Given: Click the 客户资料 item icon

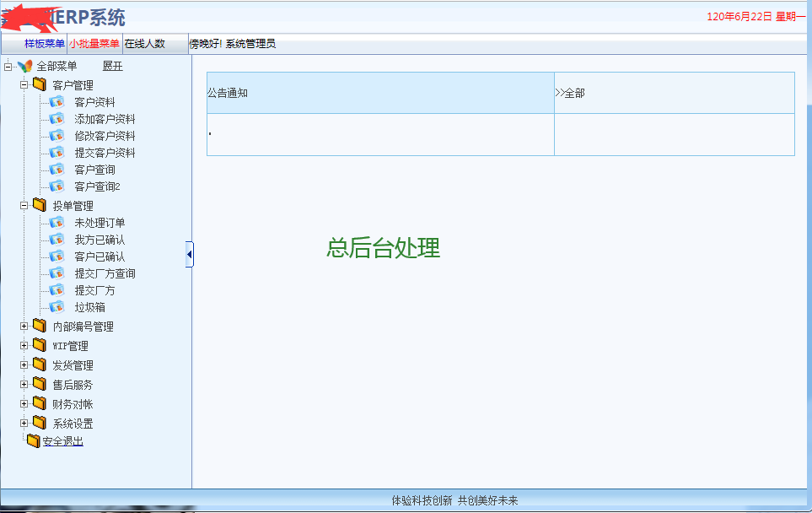Looking at the screenshot, I should (x=56, y=102).
